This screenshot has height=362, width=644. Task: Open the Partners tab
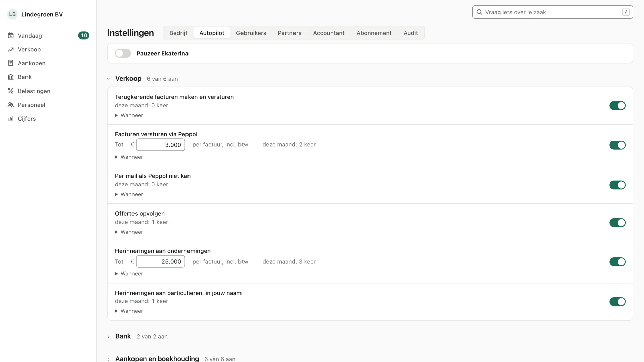pyautogui.click(x=289, y=33)
